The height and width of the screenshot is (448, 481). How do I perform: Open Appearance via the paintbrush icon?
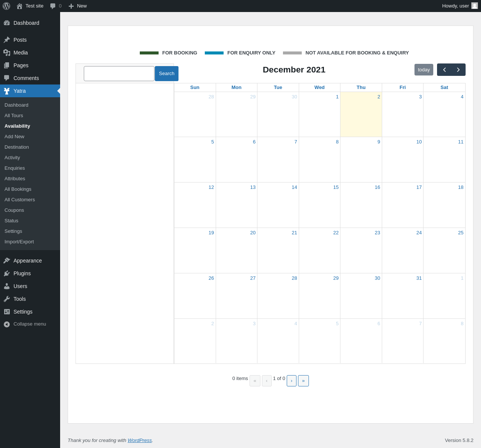(x=7, y=261)
